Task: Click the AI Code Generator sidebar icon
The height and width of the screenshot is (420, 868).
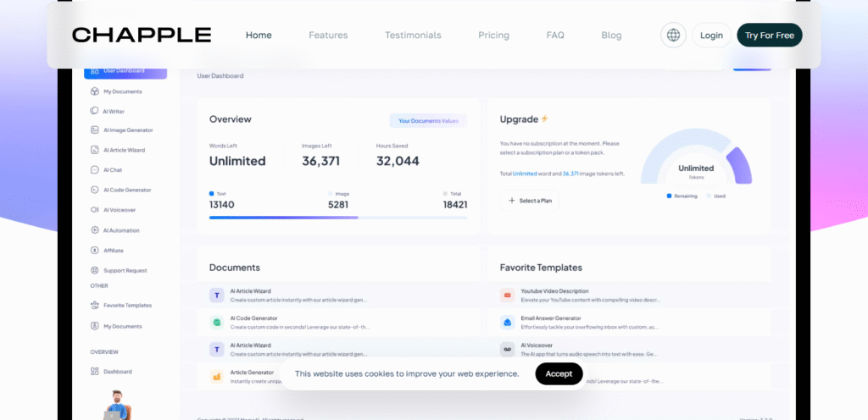Action: tap(94, 191)
